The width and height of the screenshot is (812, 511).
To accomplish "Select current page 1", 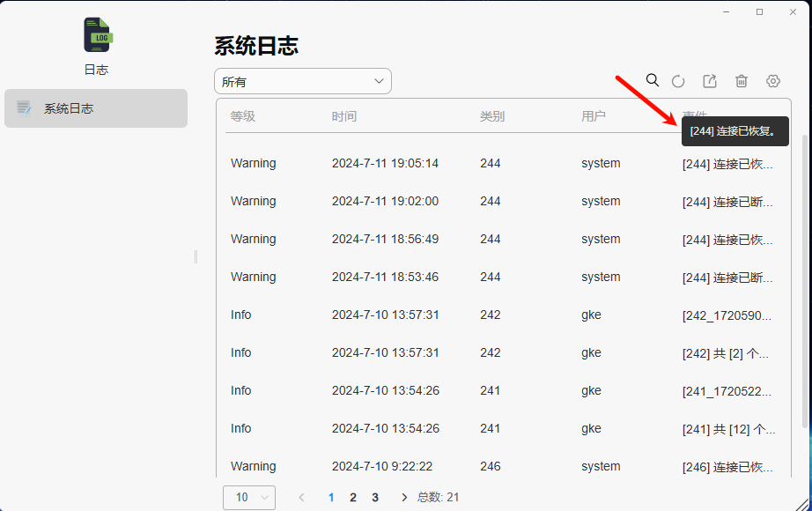I will (331, 498).
